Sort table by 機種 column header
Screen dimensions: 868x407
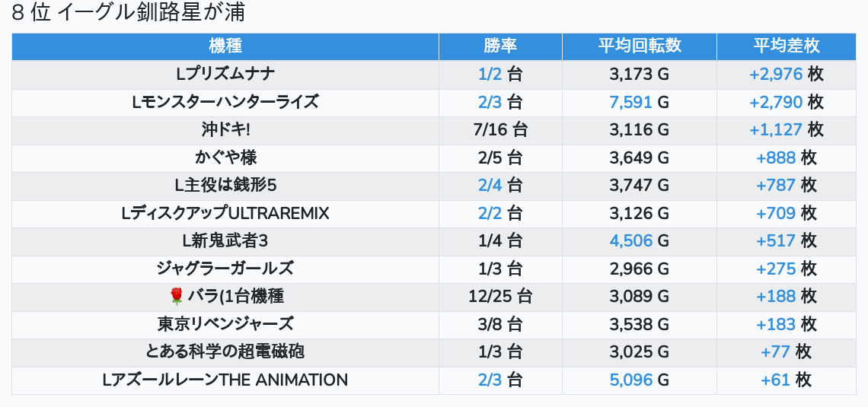point(225,46)
